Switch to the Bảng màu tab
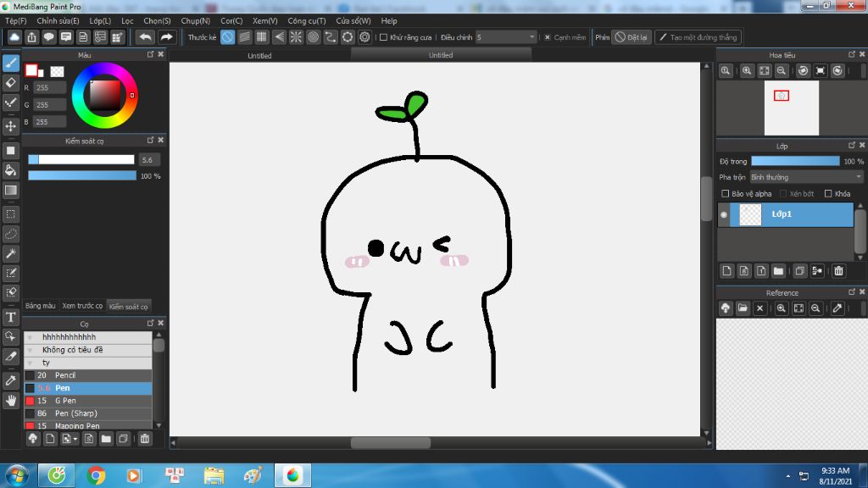The height and width of the screenshot is (488, 868). pos(41,306)
